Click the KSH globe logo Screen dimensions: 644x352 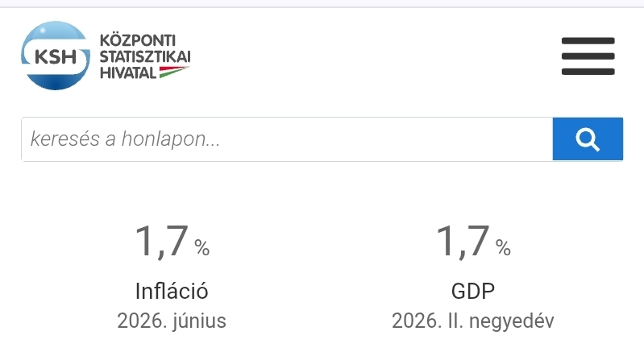click(x=56, y=56)
